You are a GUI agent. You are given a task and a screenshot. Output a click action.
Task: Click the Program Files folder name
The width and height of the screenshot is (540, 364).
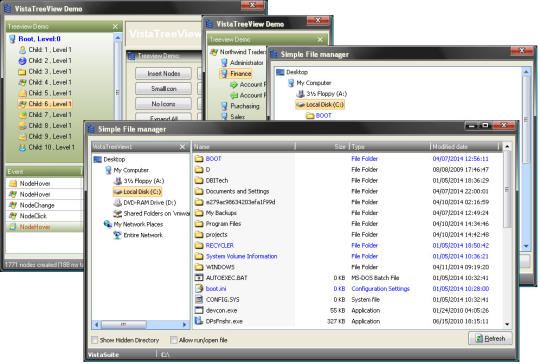pos(223,224)
